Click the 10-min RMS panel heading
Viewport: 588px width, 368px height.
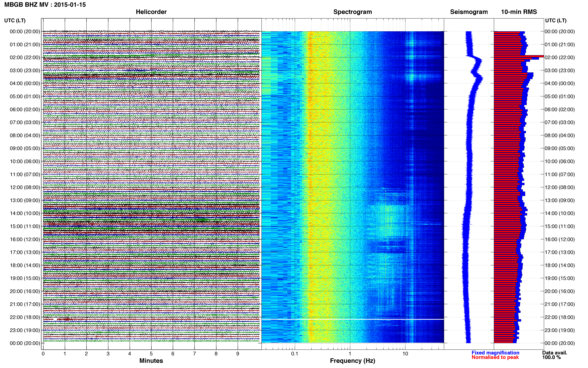[519, 12]
